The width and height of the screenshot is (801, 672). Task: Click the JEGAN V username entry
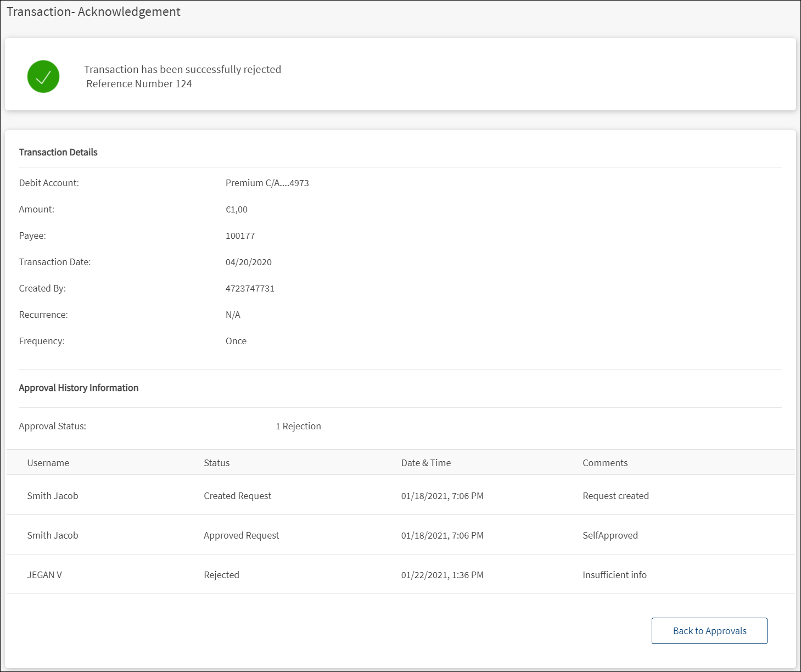tap(44, 575)
